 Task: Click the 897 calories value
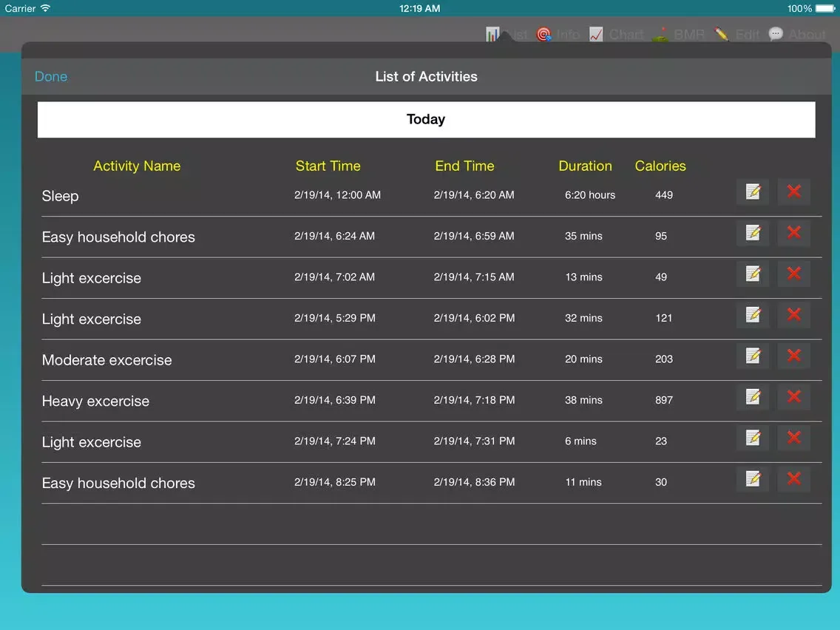click(x=664, y=400)
